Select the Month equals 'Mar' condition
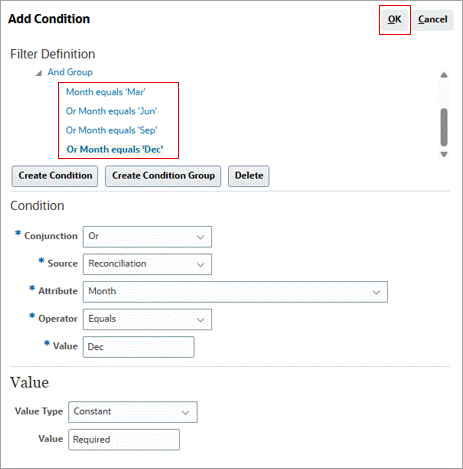This screenshot has height=469, width=463. [x=105, y=92]
